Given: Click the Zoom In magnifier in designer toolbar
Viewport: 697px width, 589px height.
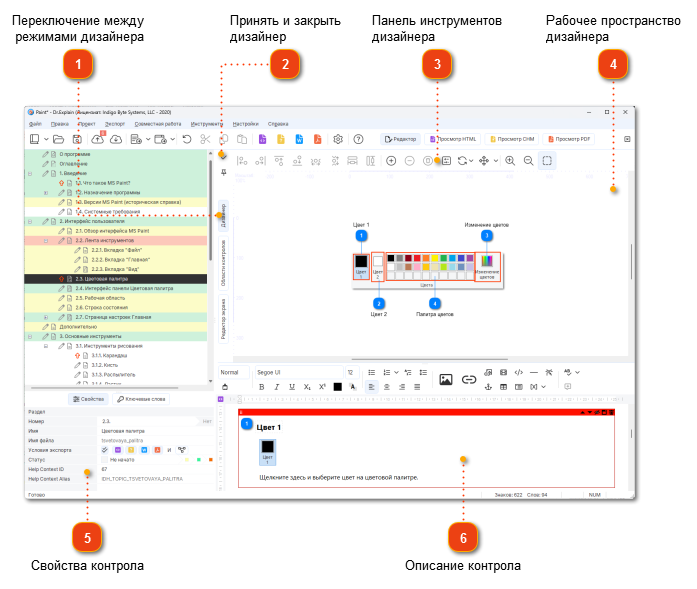Looking at the screenshot, I should [510, 160].
